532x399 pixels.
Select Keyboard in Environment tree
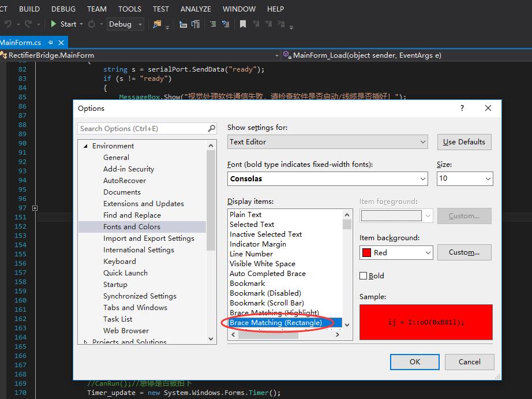[119, 262]
